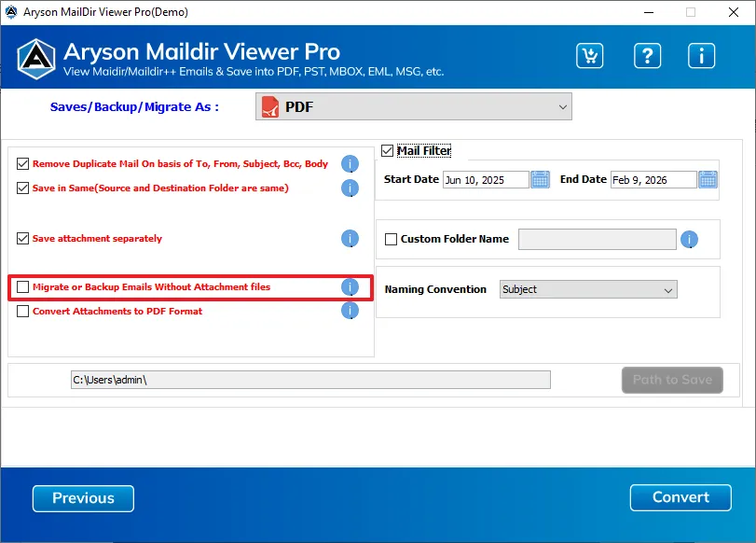756x543 pixels.
Task: Show info for Custom Folder Name
Action: (x=689, y=239)
